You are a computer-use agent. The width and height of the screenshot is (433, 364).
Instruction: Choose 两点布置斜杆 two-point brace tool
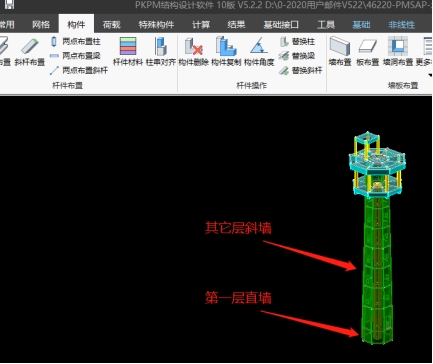click(x=79, y=70)
